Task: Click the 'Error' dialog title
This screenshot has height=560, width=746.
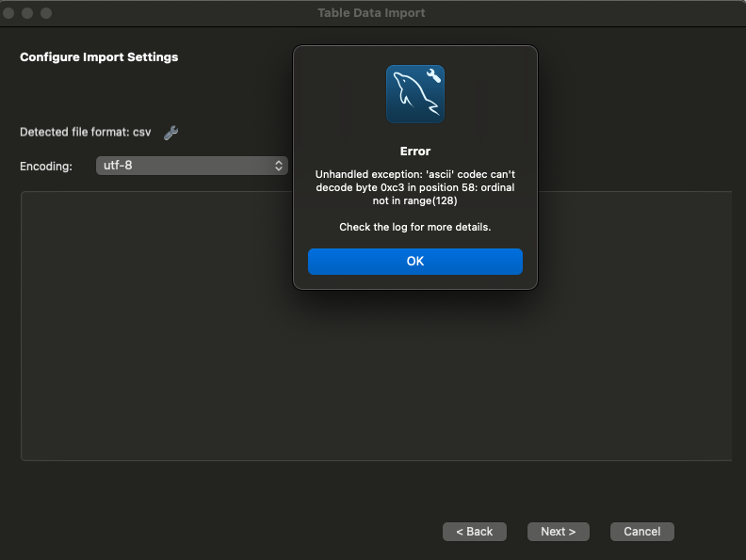Action: (x=414, y=152)
